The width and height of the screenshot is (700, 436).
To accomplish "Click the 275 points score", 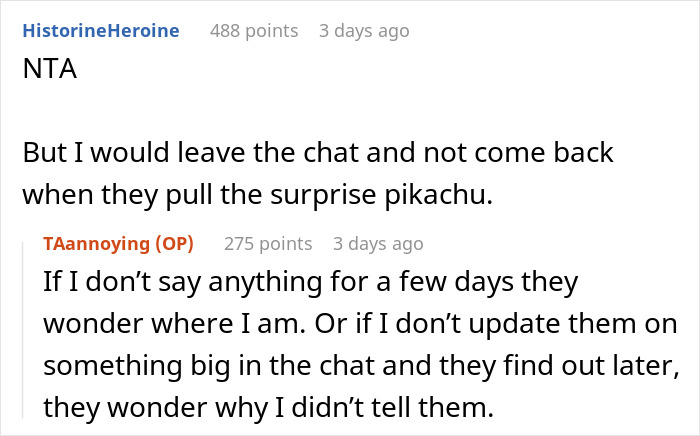I will pyautogui.click(x=268, y=244).
